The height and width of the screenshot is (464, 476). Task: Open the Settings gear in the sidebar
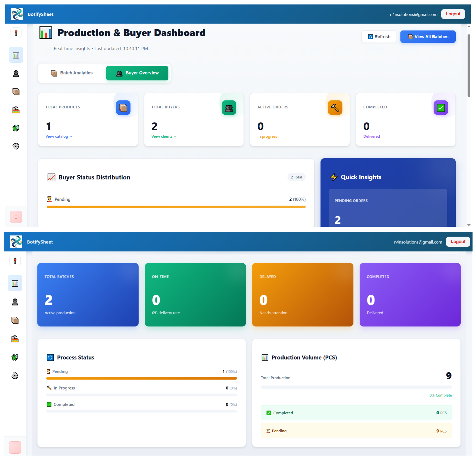16,146
